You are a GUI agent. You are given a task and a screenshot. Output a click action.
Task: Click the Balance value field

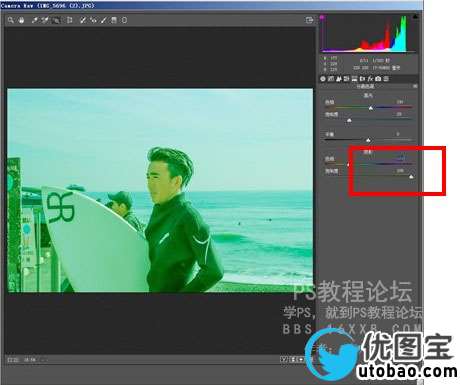(398, 134)
